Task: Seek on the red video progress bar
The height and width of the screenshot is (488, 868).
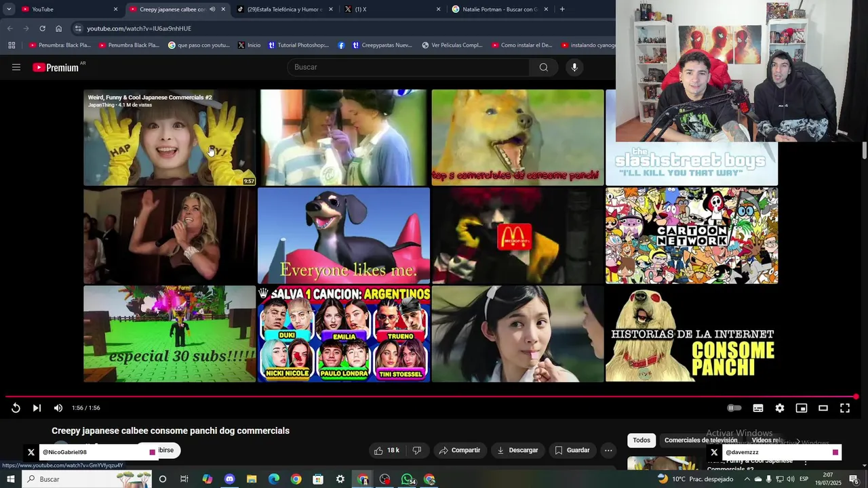Action: coord(431,396)
